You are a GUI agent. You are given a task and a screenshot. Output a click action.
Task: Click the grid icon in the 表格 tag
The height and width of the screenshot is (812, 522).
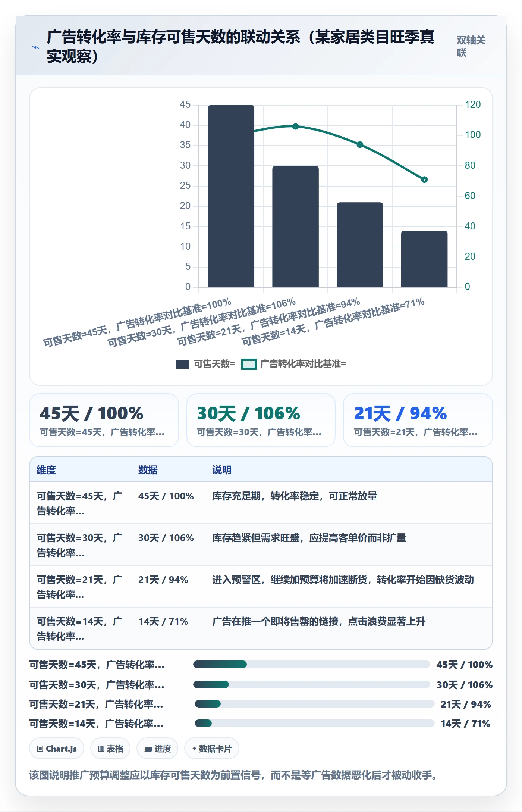(x=101, y=749)
